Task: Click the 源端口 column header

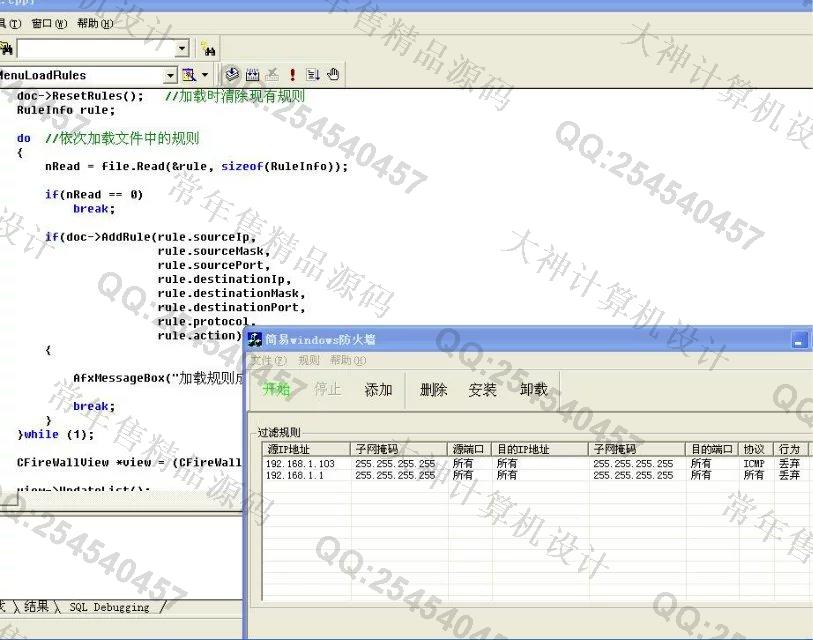Action: [x=469, y=449]
